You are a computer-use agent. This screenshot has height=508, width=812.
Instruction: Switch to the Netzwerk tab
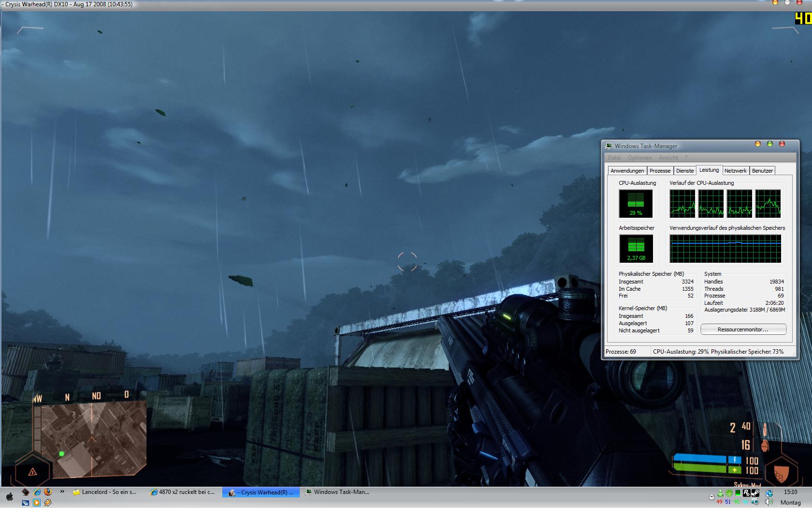(736, 171)
